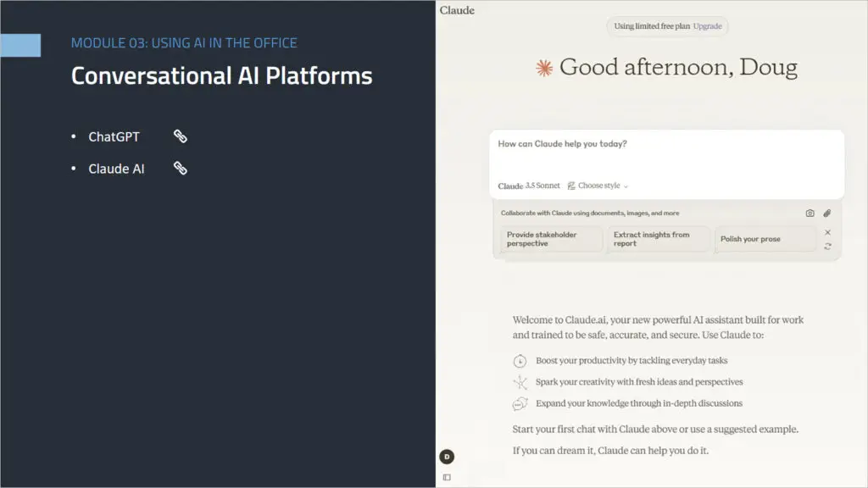Image resolution: width=868 pixels, height=488 pixels.
Task: Click the style editing icon before Choose style
Action: pos(571,185)
